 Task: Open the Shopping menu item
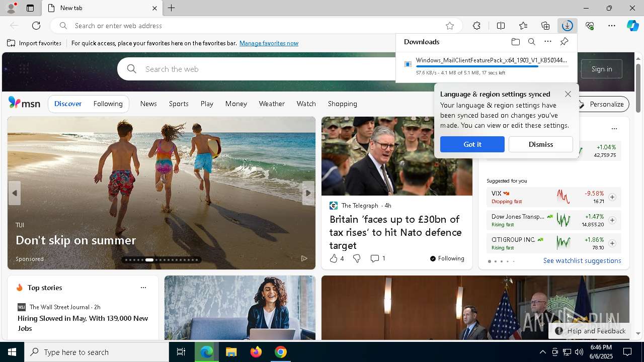[343, 104]
